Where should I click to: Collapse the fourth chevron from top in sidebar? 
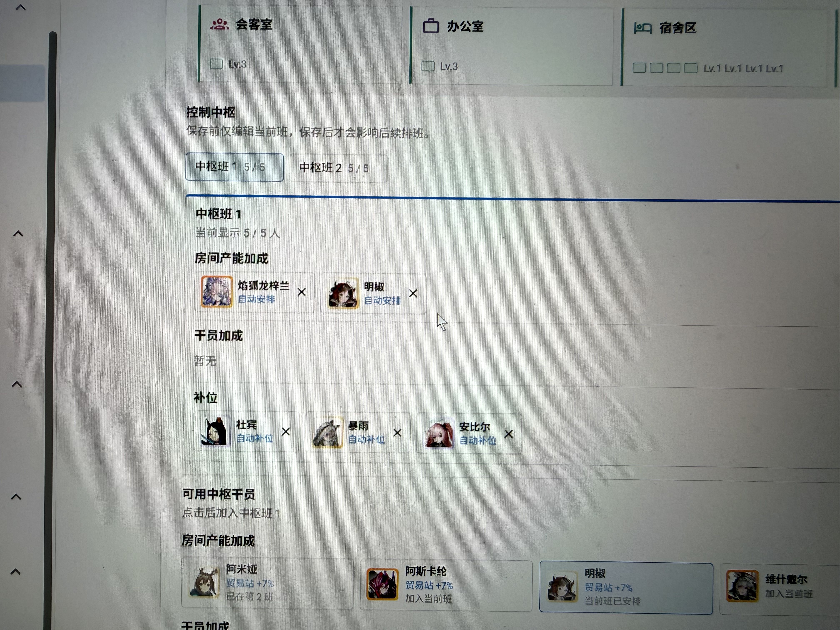[16, 497]
